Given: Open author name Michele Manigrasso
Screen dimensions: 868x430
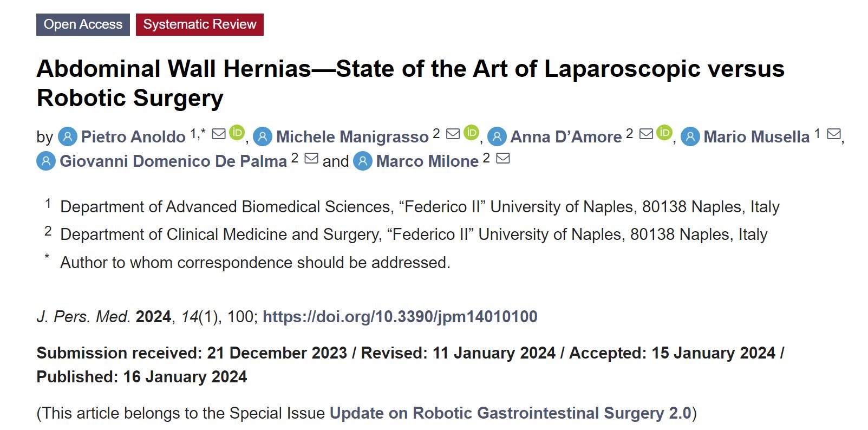Looking at the screenshot, I should tap(352, 137).
